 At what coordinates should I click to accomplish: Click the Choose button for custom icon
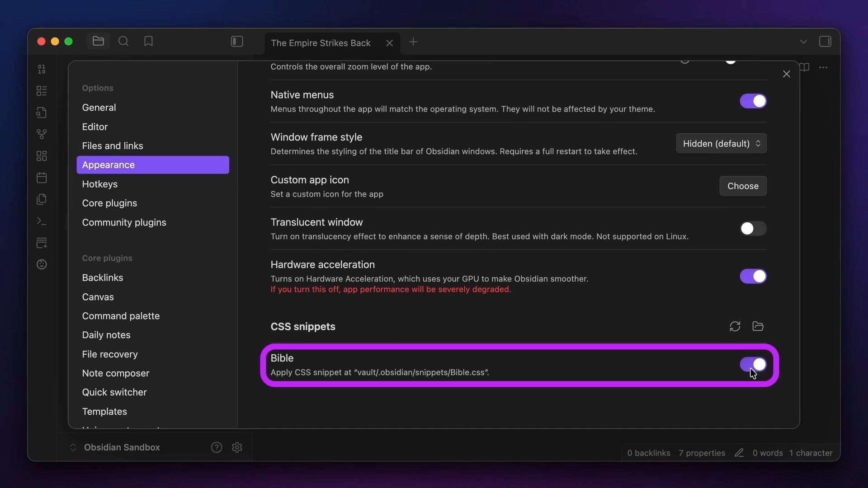point(743,186)
